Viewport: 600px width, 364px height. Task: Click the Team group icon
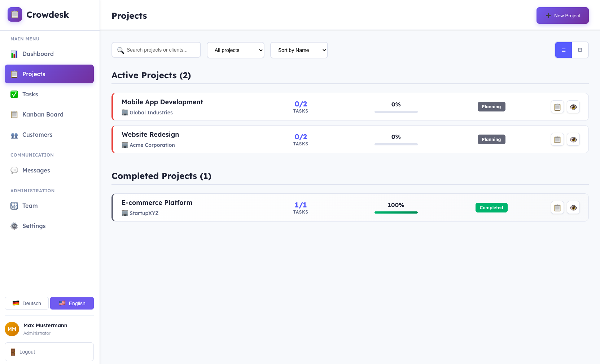point(14,206)
